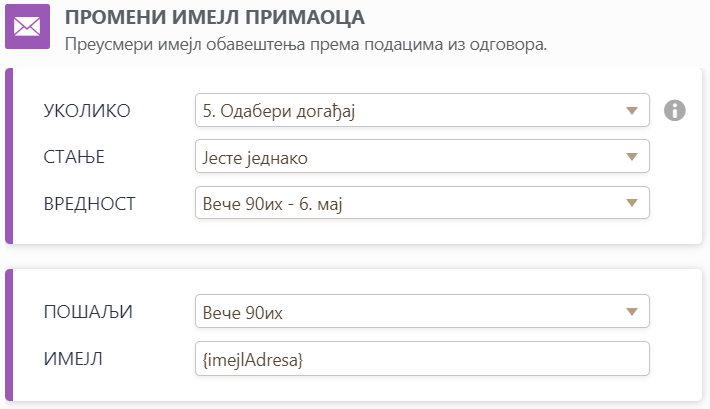This screenshot has width=710, height=409.
Task: Click the gray info icon
Action: 675,110
